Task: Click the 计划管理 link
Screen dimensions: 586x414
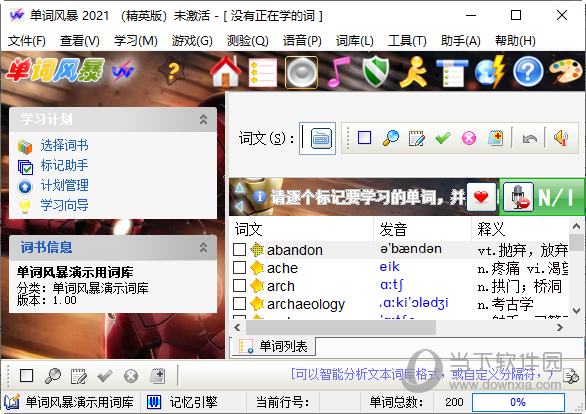Action: 64,185
